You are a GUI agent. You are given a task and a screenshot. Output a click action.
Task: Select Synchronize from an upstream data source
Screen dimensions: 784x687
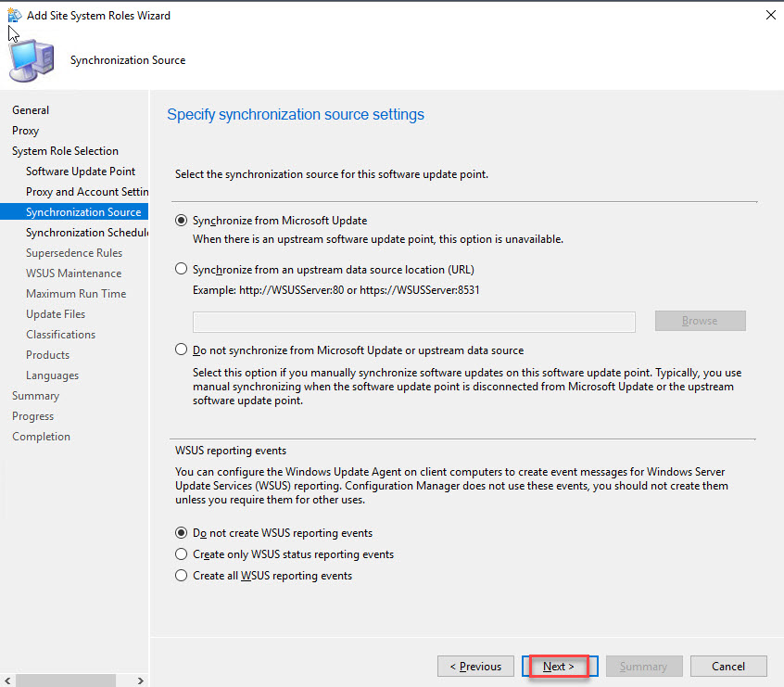(181, 270)
